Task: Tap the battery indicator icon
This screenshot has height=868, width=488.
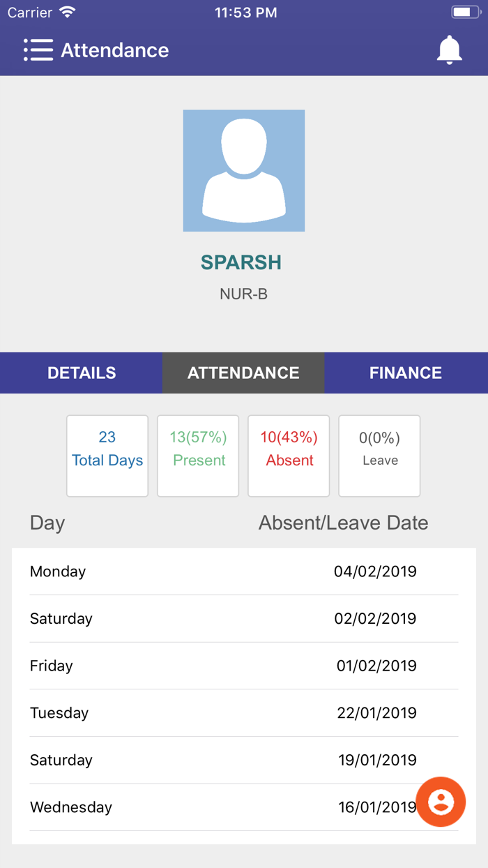Action: (465, 13)
